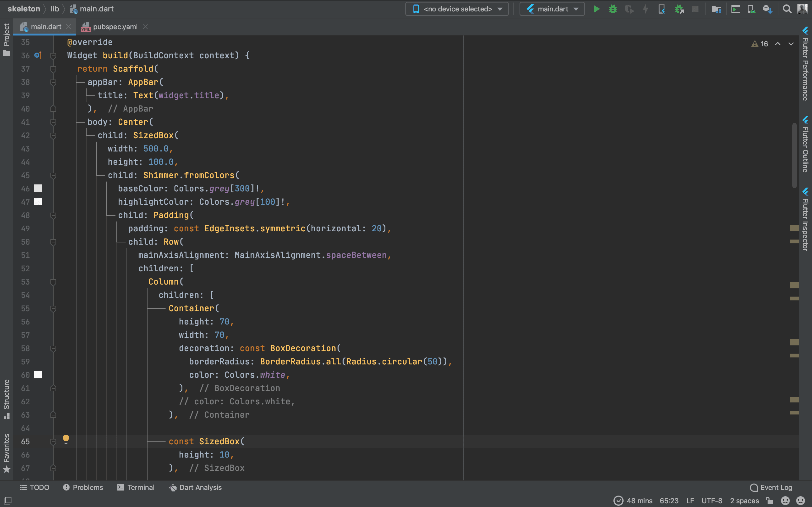Open the Event Log button
The height and width of the screenshot is (507, 812).
tap(771, 487)
